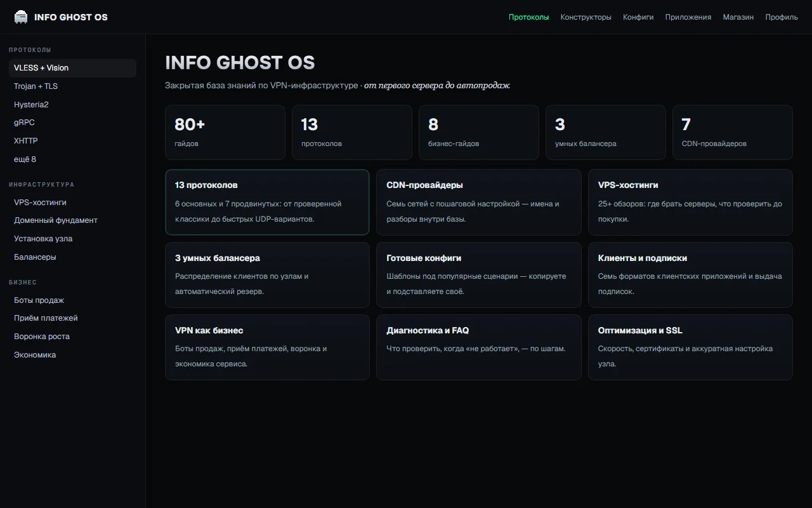Click the '13 протоколов' stat tile

click(352, 132)
